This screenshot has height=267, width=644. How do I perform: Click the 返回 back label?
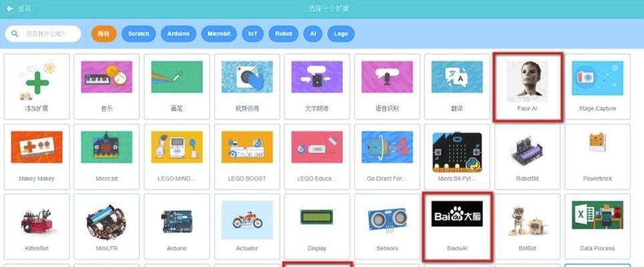(x=25, y=9)
